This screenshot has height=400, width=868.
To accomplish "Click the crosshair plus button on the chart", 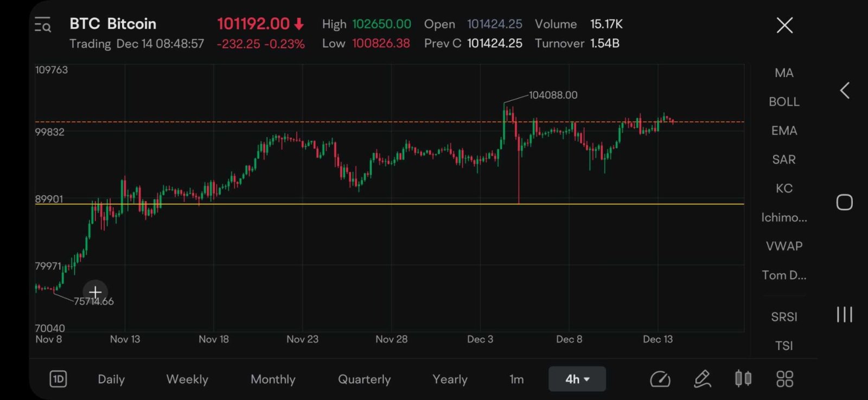I will (x=95, y=292).
